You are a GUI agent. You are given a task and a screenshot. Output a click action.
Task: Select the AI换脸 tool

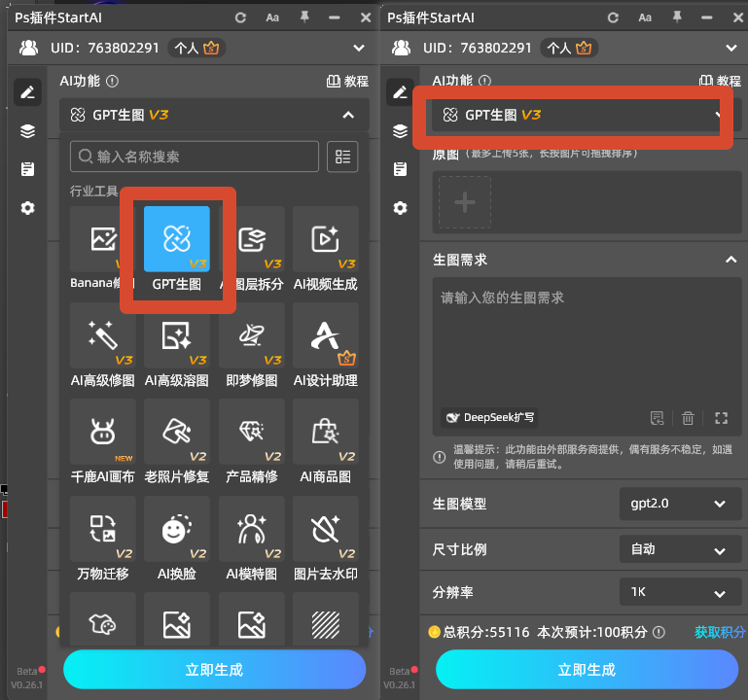(176, 529)
